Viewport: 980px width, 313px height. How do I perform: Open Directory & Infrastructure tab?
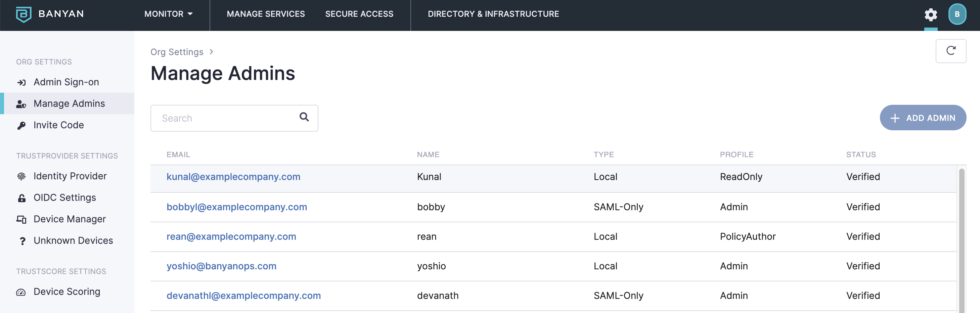(493, 14)
